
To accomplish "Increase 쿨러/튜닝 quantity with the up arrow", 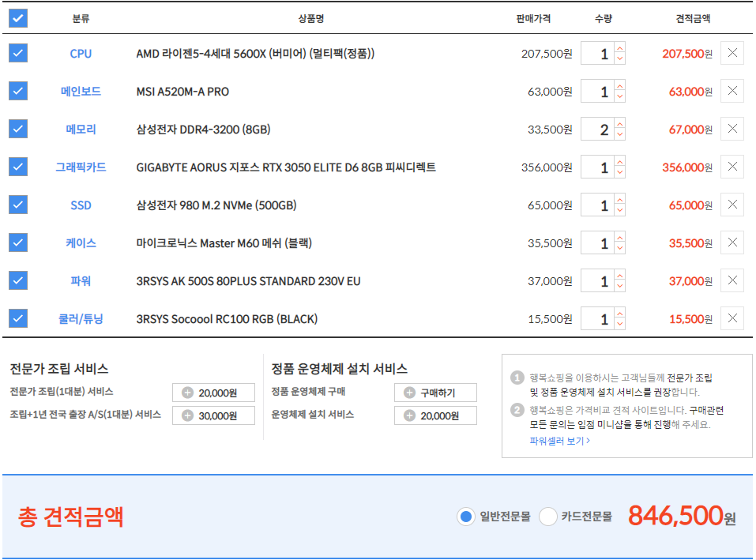I will point(620,314).
